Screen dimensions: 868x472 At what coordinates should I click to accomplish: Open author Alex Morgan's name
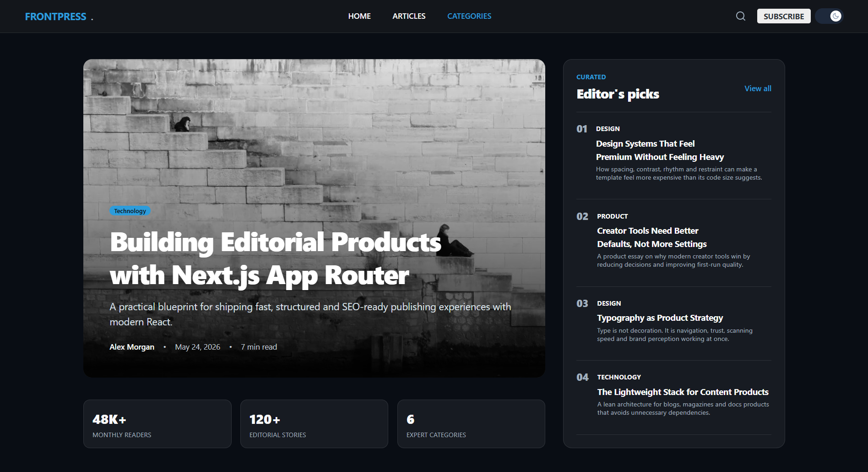point(132,347)
